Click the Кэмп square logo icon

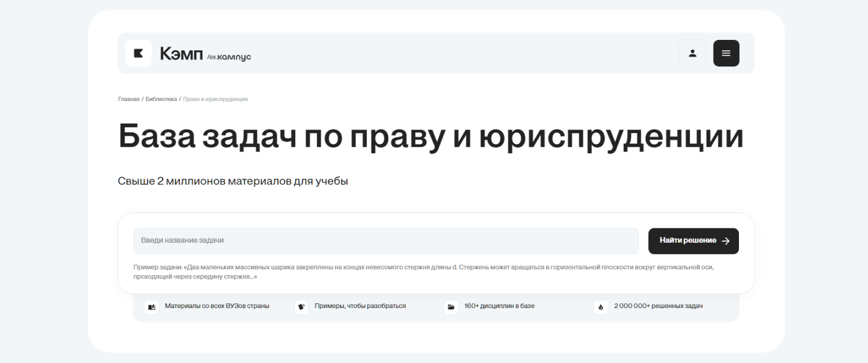tap(138, 53)
